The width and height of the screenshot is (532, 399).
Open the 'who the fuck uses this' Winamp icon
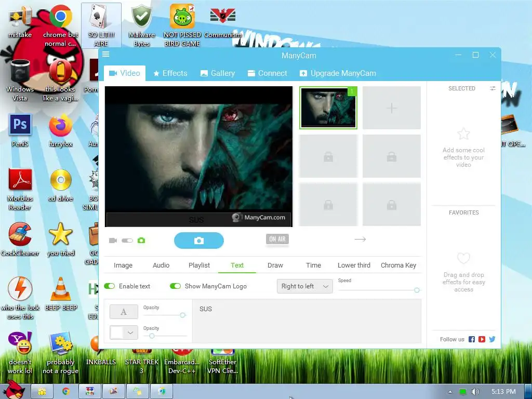(x=20, y=299)
